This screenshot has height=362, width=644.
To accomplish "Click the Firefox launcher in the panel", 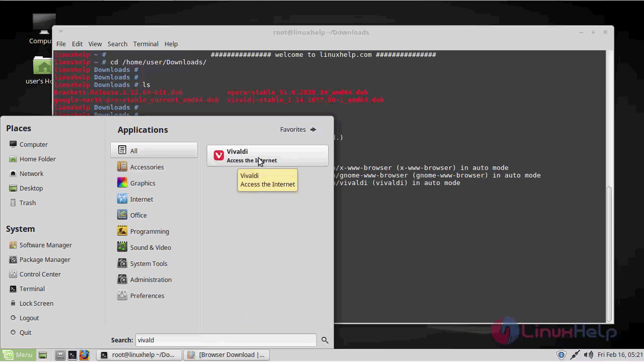I will [x=84, y=355].
